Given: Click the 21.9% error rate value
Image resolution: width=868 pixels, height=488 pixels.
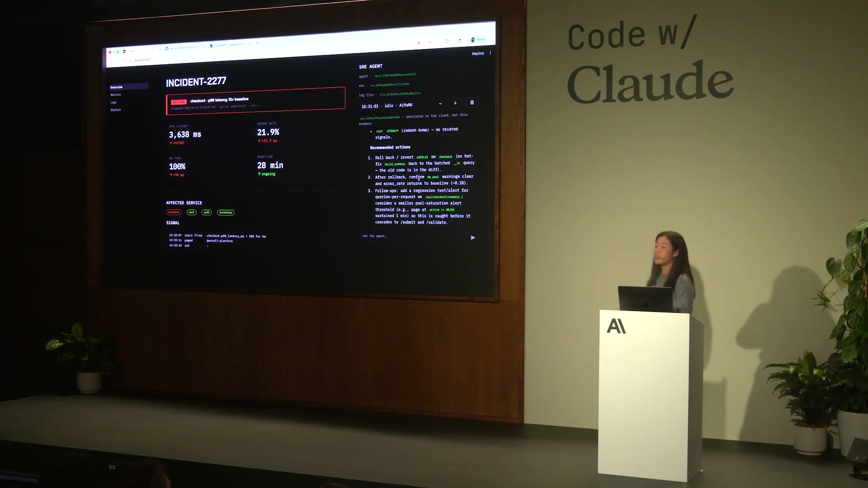Looking at the screenshot, I should pos(268,132).
